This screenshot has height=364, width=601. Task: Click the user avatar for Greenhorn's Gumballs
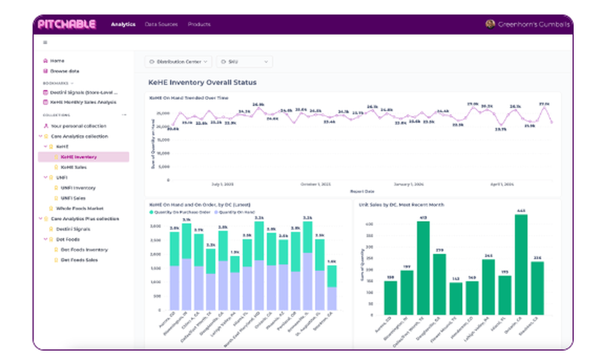[490, 24]
